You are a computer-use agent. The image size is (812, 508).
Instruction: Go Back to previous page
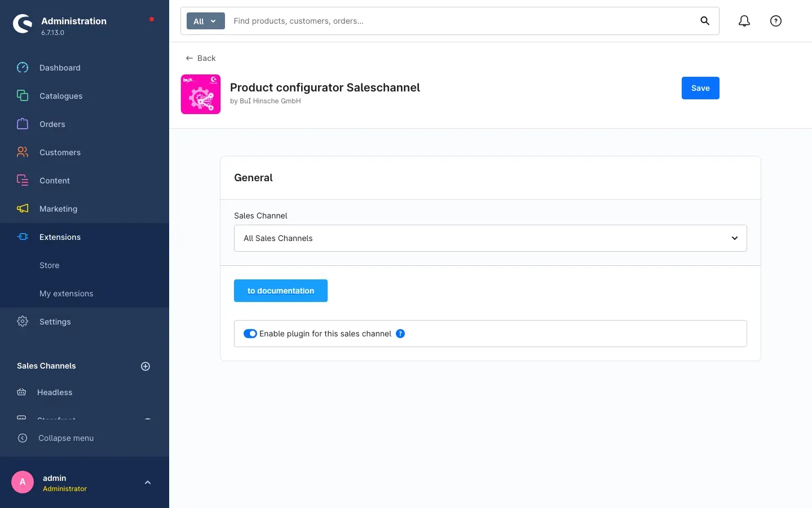[x=201, y=58]
